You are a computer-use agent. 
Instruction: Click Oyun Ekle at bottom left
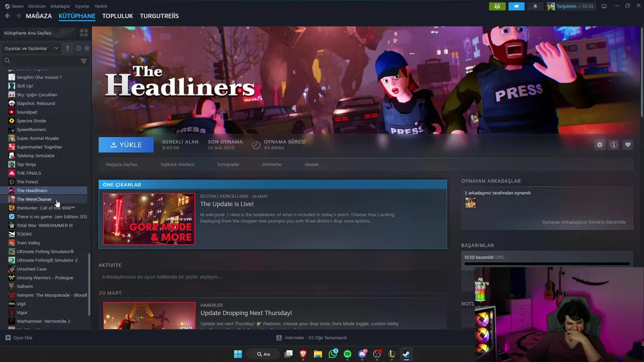(19, 338)
